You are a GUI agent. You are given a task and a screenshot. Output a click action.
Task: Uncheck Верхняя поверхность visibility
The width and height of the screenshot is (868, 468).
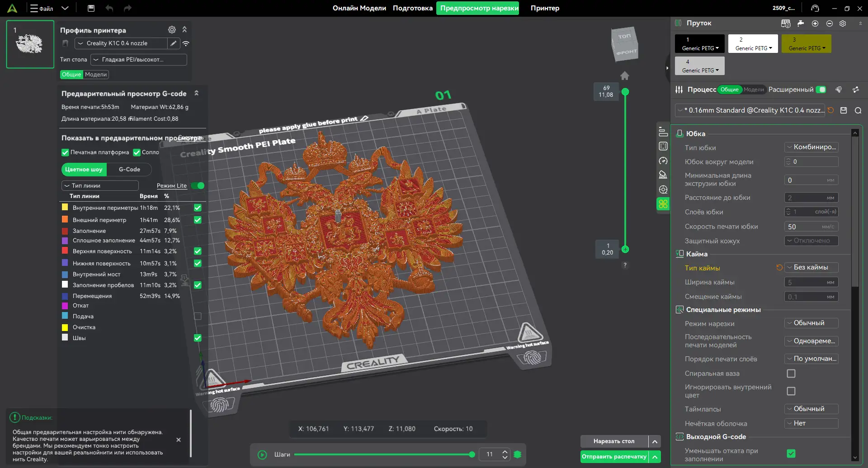pos(198,251)
